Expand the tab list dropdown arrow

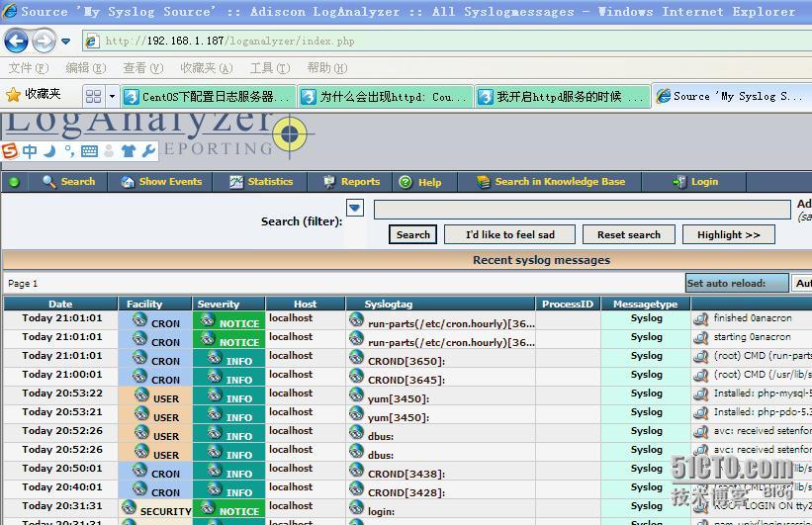pyautogui.click(x=112, y=96)
